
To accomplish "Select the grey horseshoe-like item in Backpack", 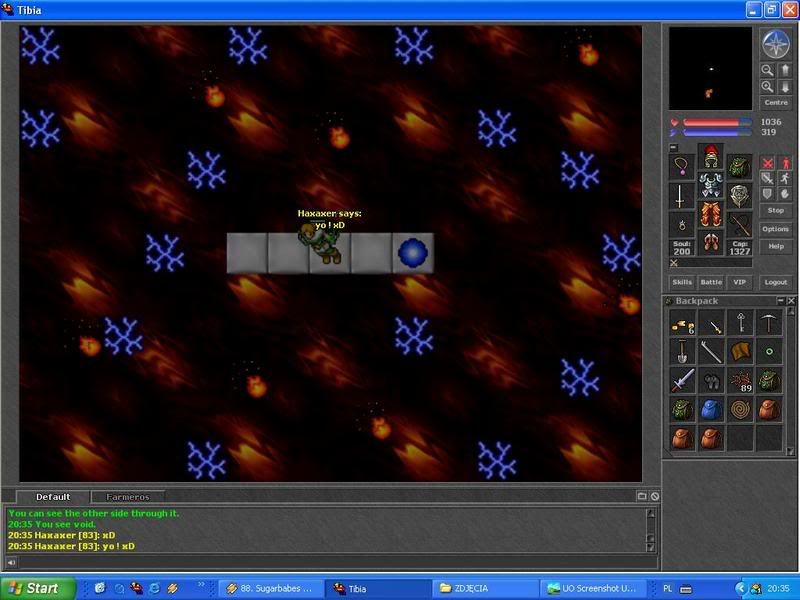I will (x=712, y=381).
